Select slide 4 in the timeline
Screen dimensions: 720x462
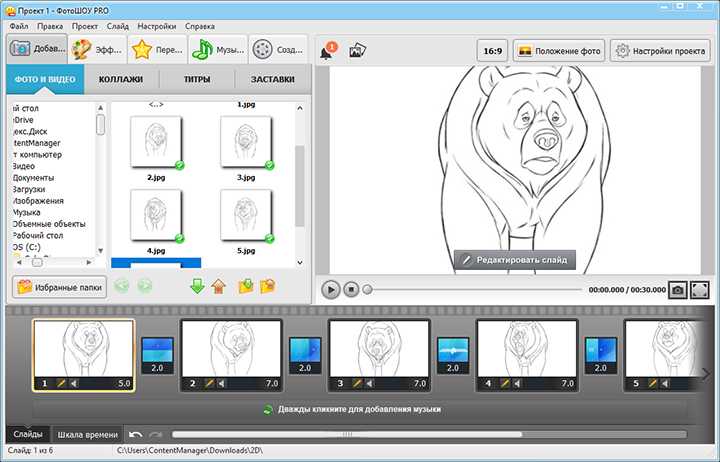[x=528, y=355]
